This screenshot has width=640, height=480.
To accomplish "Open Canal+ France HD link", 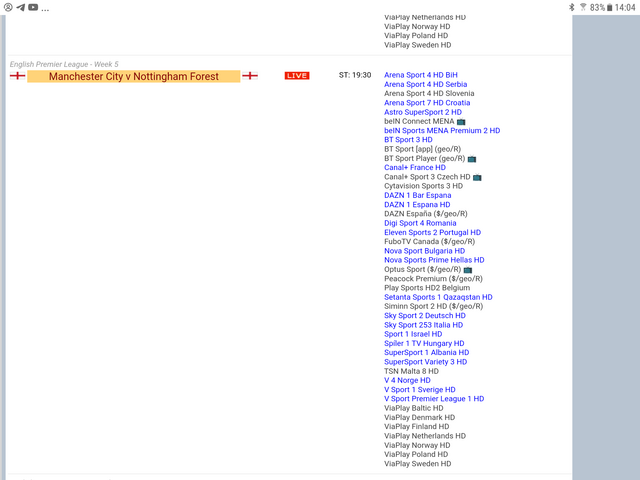I will tap(415, 168).
